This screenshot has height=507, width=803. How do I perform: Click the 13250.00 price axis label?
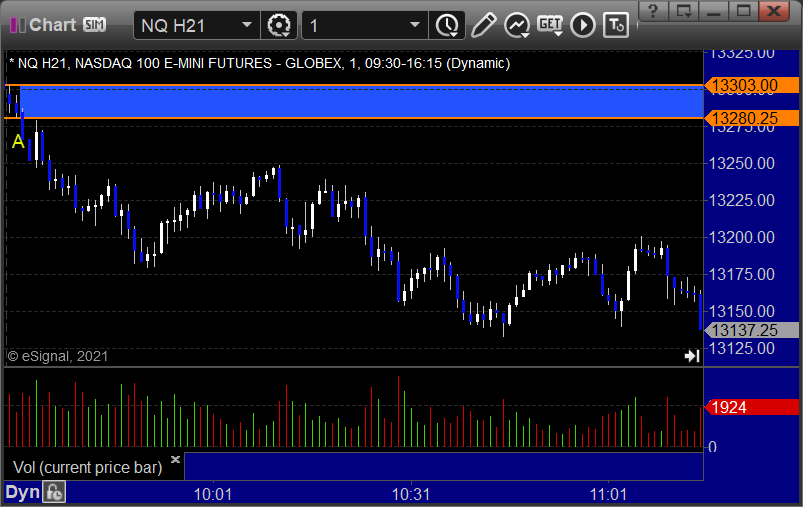[742, 163]
